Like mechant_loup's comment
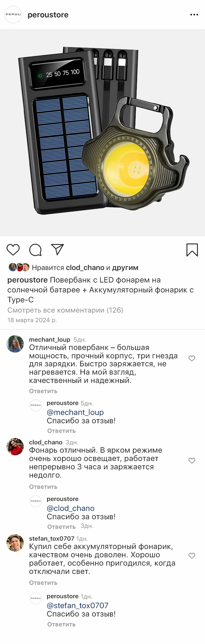 click(x=192, y=358)
